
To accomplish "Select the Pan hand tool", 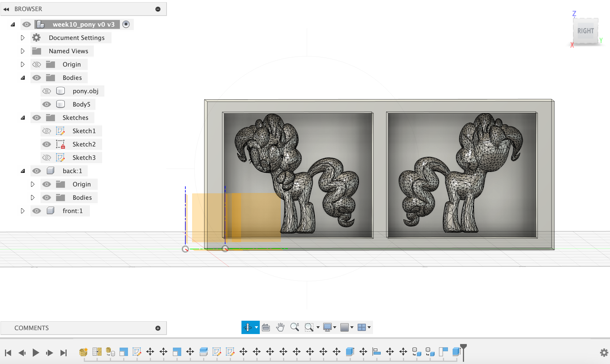I will coord(280,327).
